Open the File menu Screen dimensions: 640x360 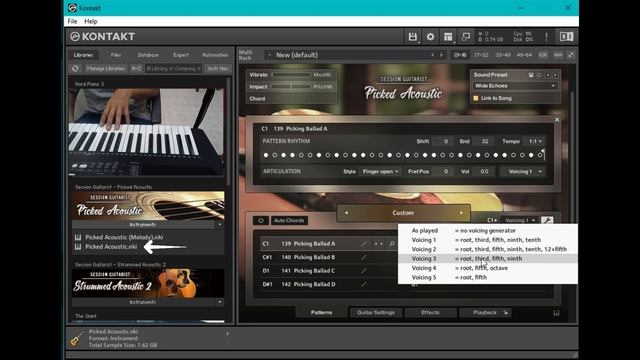pos(72,21)
